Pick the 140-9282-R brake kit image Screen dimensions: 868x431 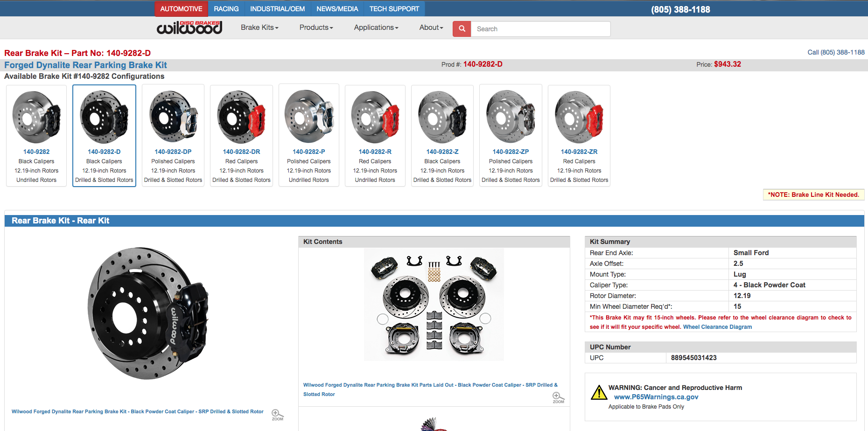click(375, 117)
